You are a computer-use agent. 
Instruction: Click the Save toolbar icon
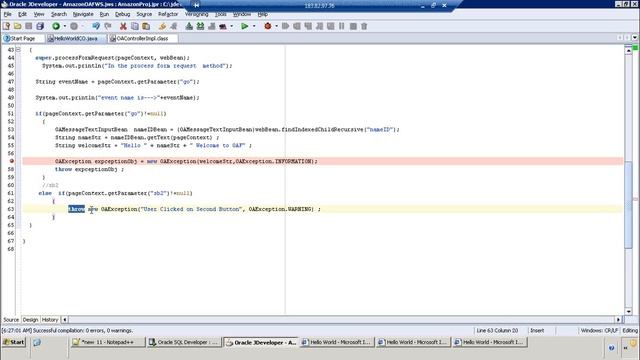[x=29, y=26]
